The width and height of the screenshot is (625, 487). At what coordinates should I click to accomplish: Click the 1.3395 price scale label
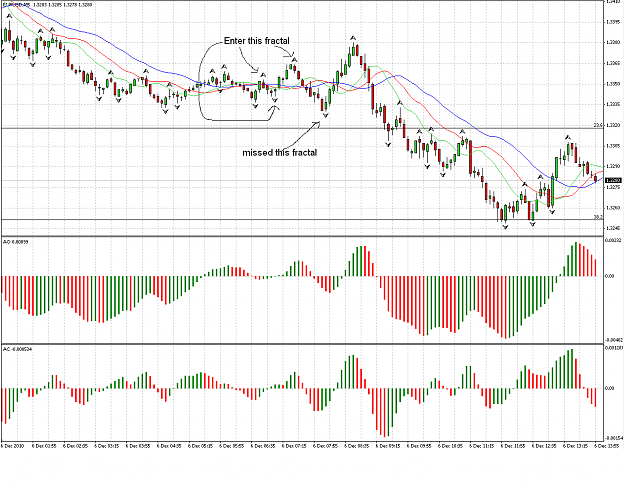(613, 22)
